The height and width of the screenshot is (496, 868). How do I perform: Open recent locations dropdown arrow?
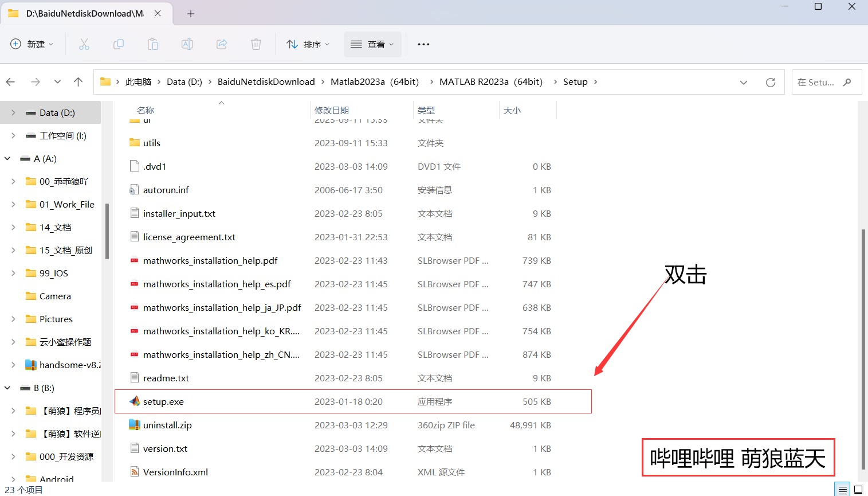pyautogui.click(x=57, y=82)
